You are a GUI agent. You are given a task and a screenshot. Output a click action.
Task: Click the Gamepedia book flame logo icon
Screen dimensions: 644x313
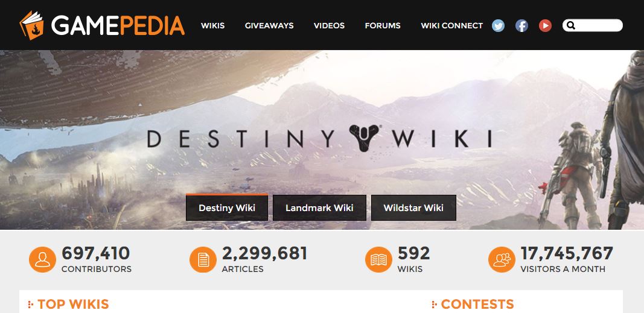pos(31,25)
